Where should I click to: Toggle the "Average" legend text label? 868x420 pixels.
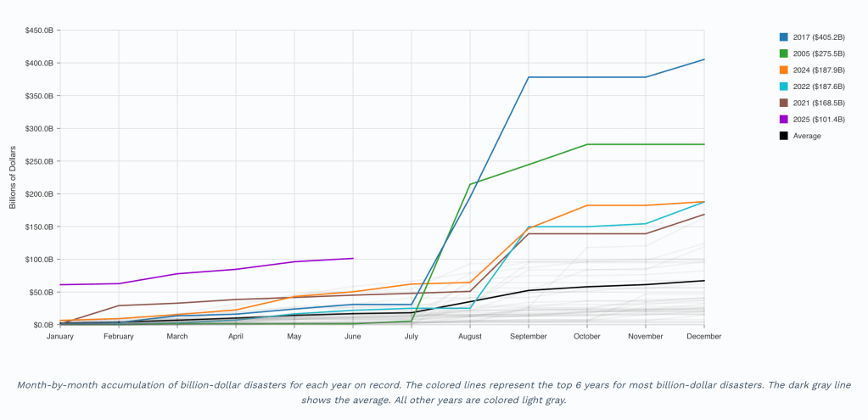807,136
